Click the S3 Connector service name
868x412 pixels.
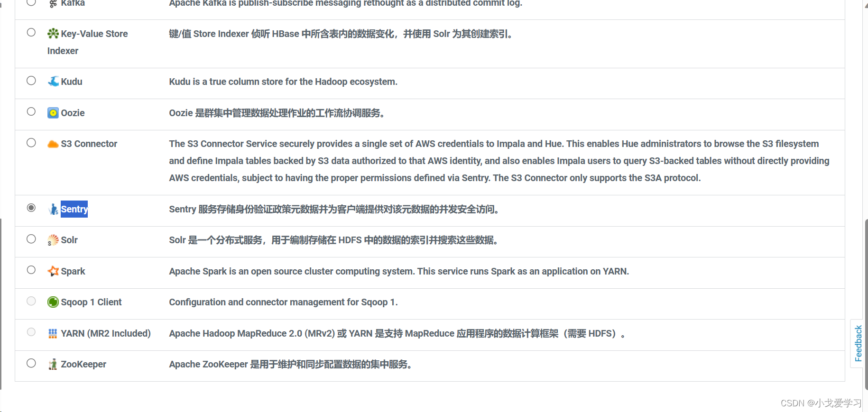point(89,144)
